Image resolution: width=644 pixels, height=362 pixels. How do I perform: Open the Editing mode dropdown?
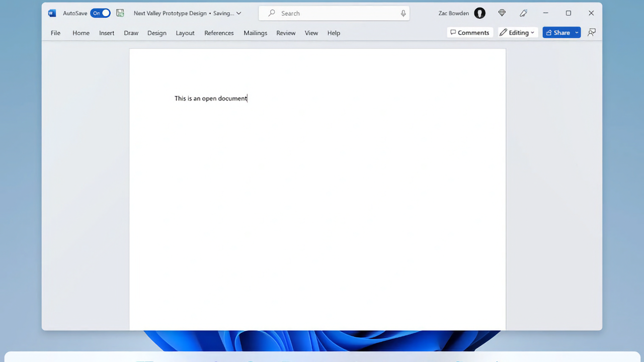[x=517, y=33]
